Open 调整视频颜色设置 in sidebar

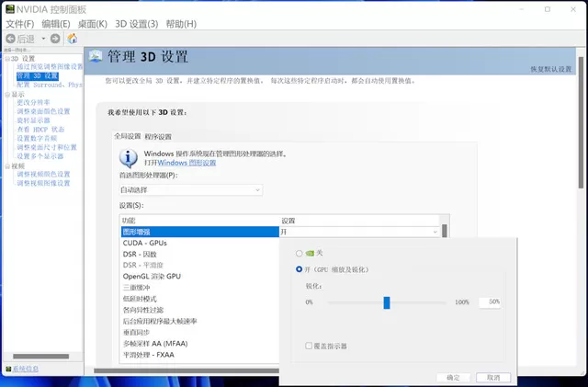coord(43,174)
